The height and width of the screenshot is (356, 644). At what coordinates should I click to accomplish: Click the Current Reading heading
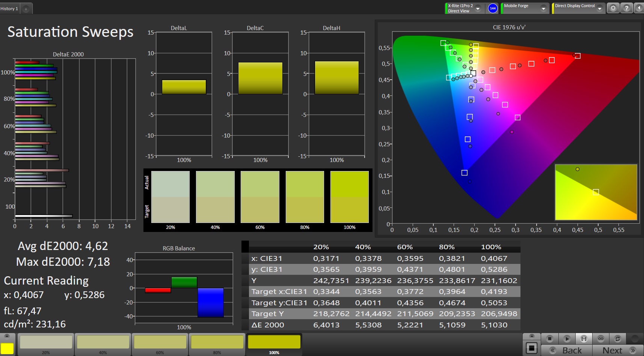[x=46, y=280]
